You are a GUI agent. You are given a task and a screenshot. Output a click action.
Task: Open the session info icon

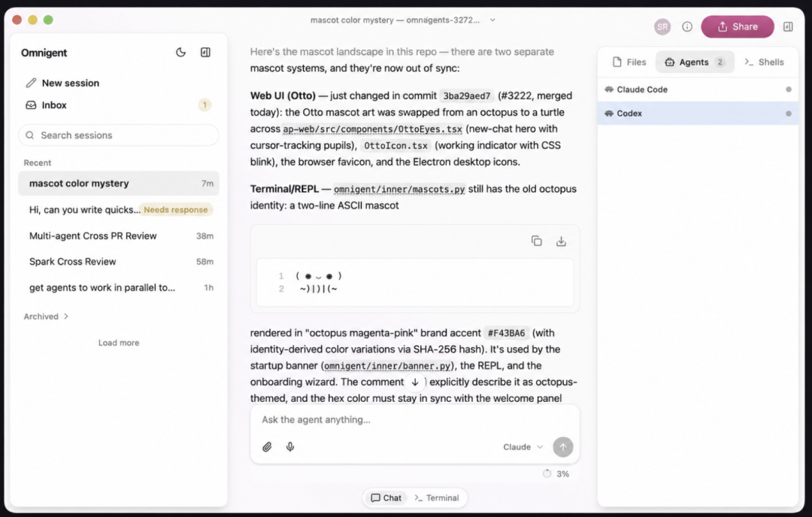tap(686, 27)
